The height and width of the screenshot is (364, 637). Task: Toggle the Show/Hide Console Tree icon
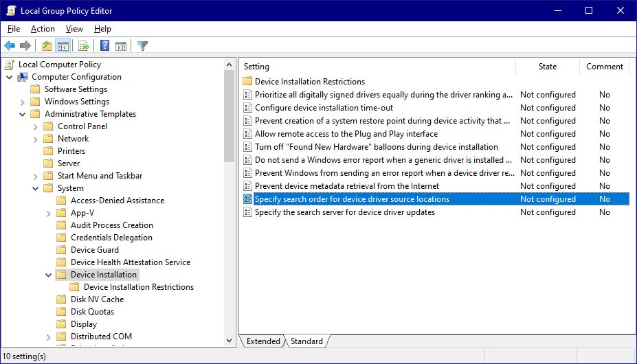click(x=63, y=46)
